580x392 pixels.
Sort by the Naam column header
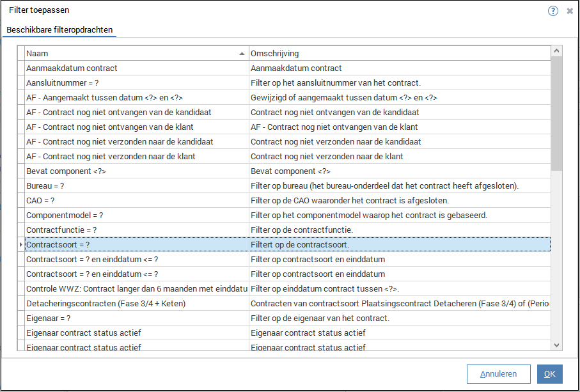pos(136,53)
